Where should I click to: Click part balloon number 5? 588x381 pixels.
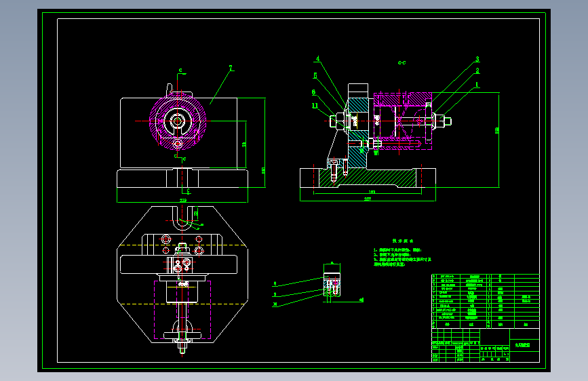315,76
